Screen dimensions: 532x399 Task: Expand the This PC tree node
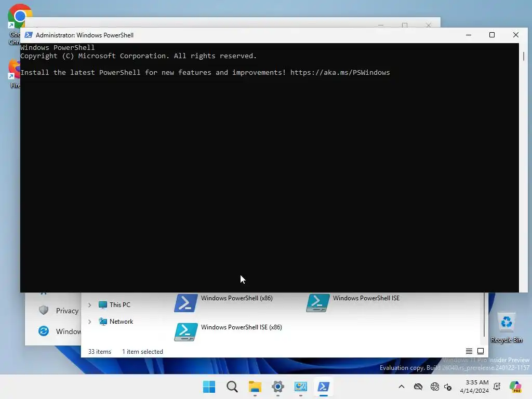[89, 305]
